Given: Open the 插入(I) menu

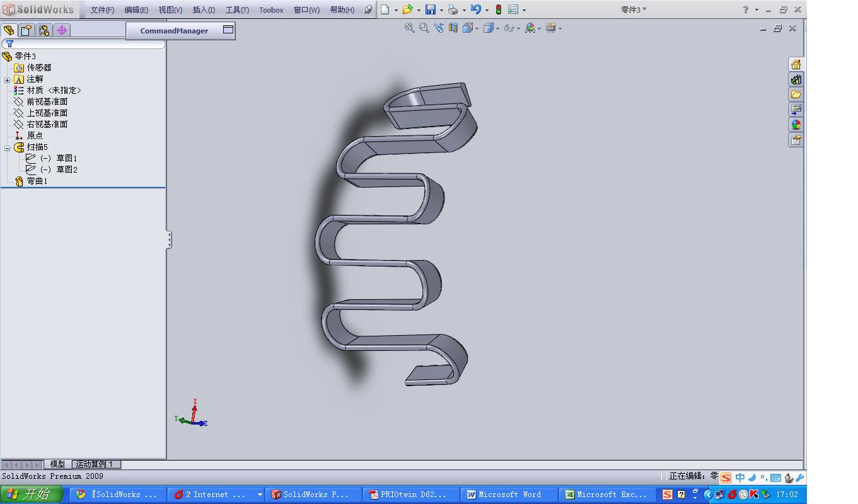Looking at the screenshot, I should point(204,10).
